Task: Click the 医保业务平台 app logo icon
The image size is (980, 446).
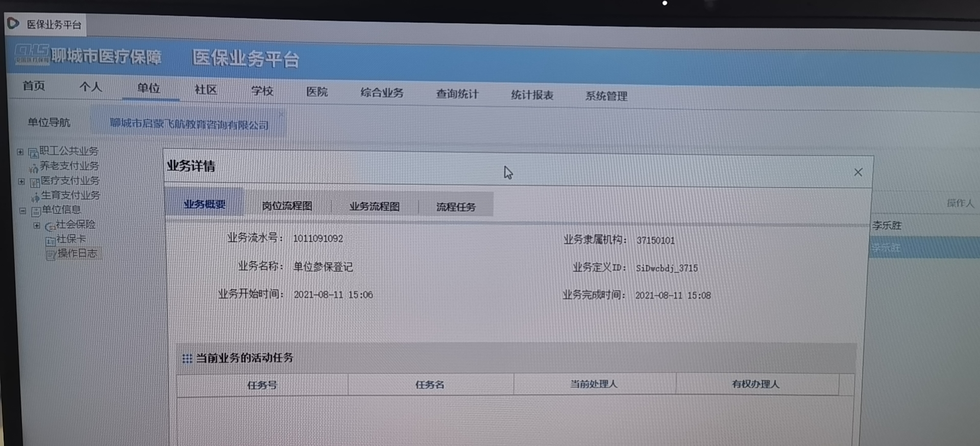Action: tap(13, 24)
